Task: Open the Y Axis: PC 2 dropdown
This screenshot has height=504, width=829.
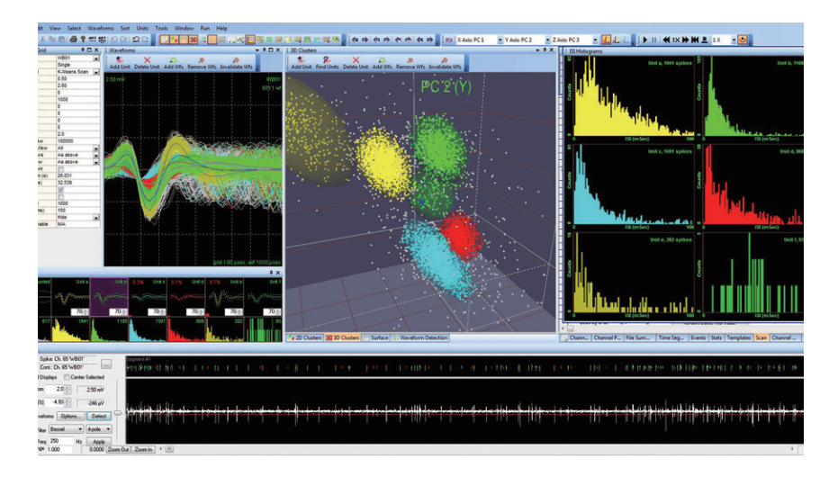Action: coord(548,40)
